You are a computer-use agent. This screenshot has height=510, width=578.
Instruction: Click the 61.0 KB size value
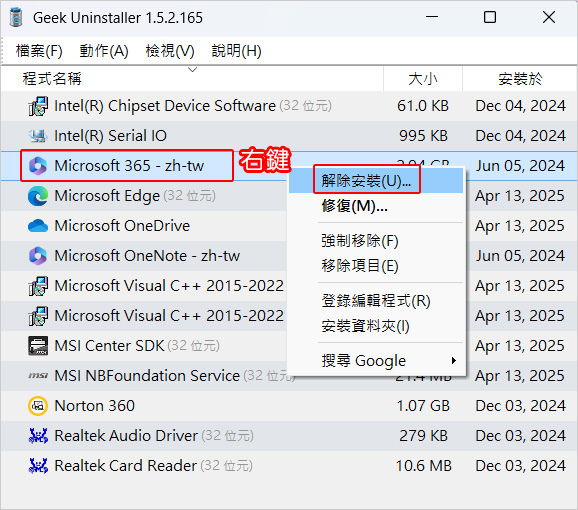coord(423,106)
